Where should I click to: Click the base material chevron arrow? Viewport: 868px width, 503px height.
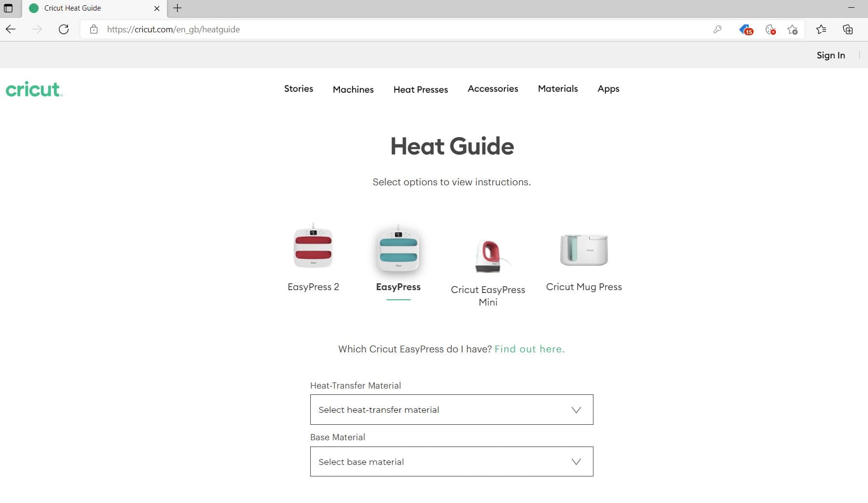(x=576, y=461)
